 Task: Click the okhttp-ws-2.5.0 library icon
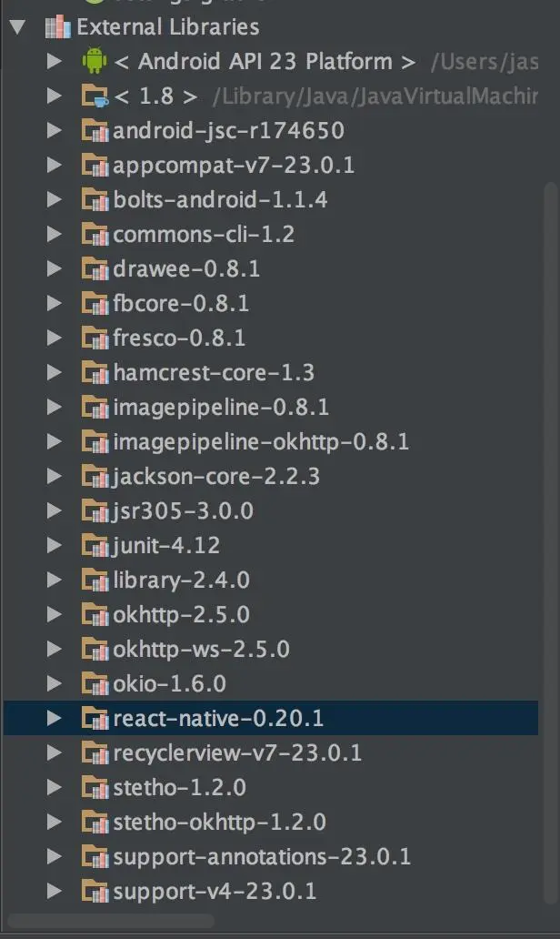point(95,649)
